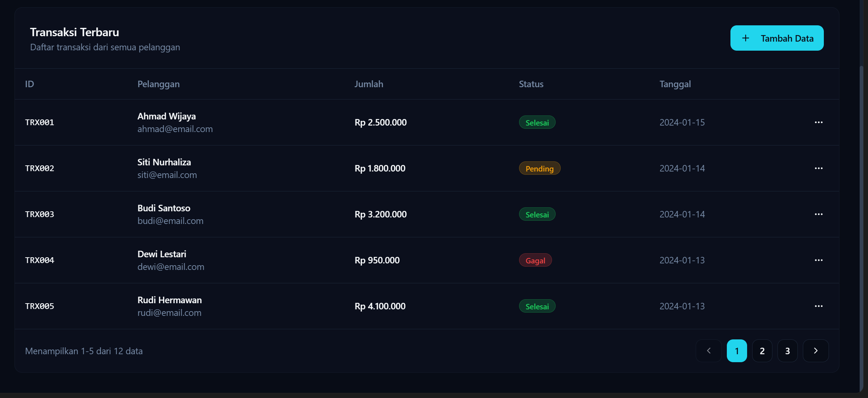This screenshot has height=398, width=868.
Task: Click the Gagal status badge for Dewi
Action: [x=535, y=260]
